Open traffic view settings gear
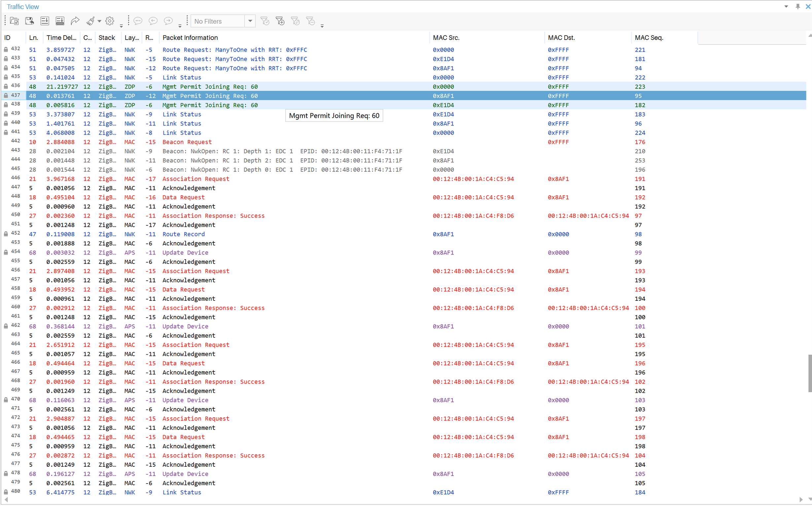This screenshot has width=812, height=506. (110, 21)
